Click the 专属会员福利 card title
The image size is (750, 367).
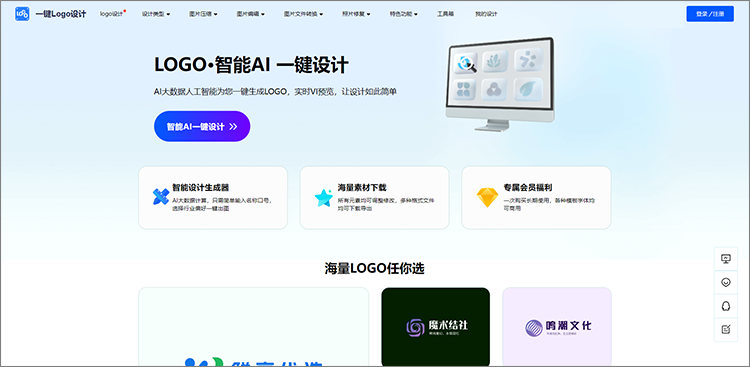point(528,188)
